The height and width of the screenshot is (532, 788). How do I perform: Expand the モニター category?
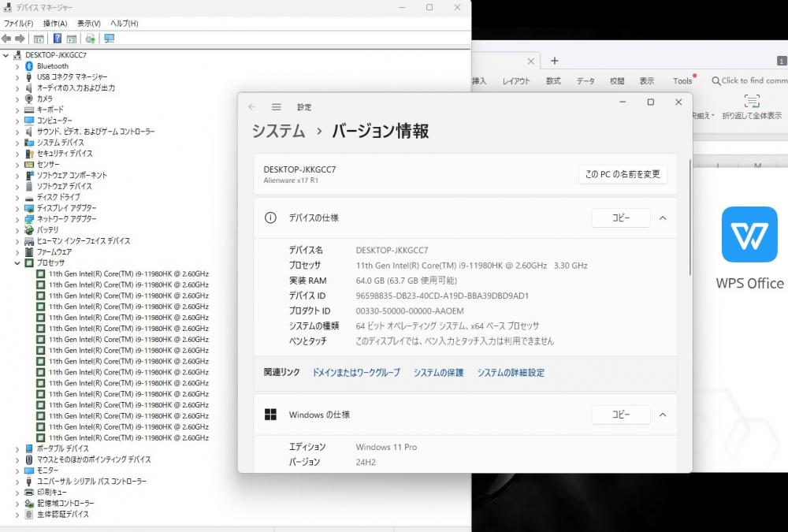click(17, 471)
